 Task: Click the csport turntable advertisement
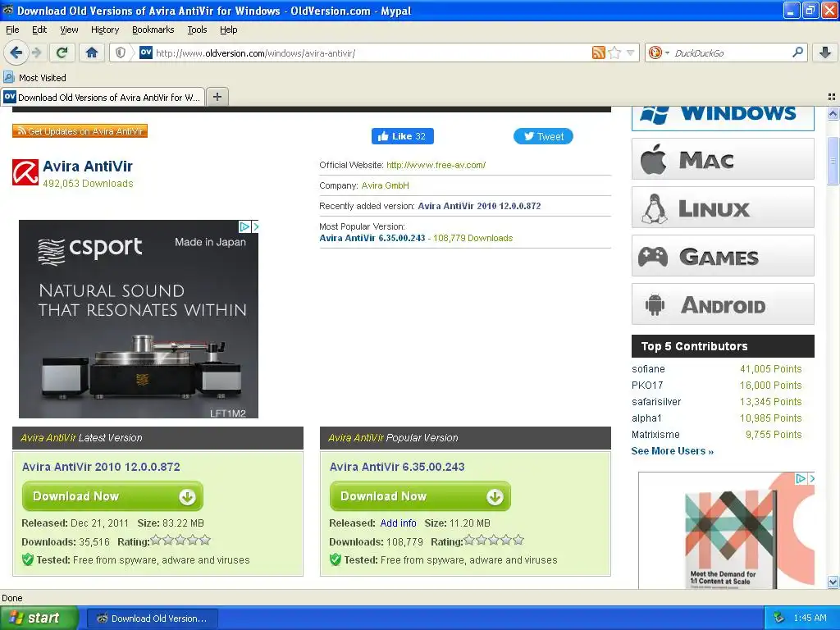(138, 319)
